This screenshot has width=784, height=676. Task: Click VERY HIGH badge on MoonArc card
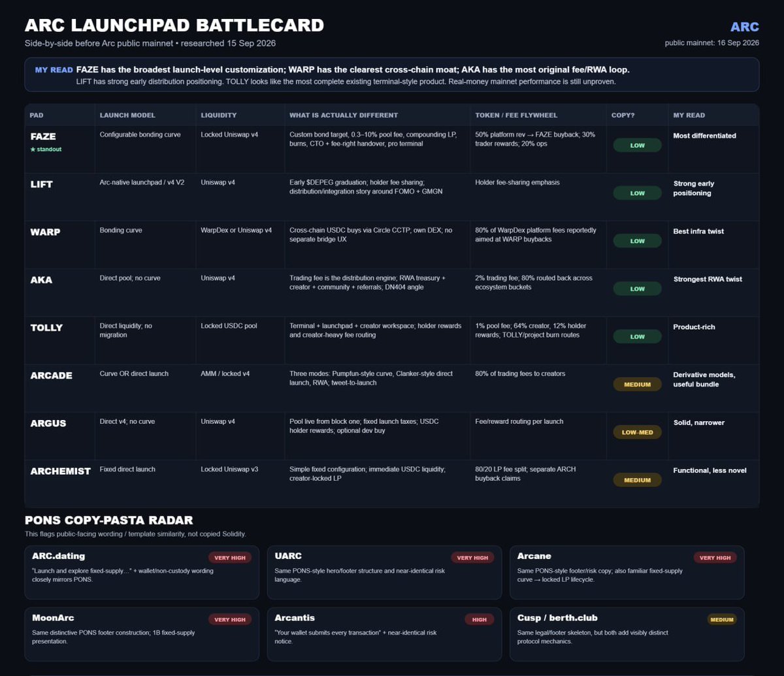tap(230, 619)
